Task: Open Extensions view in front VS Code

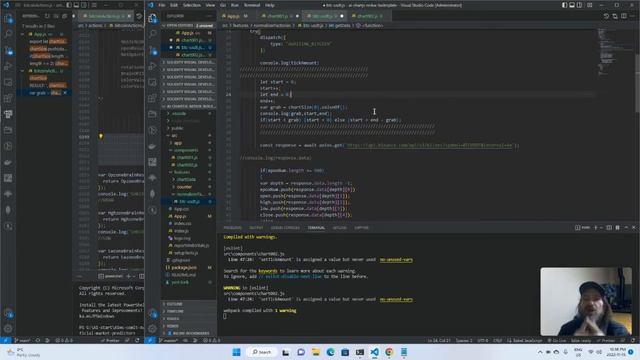Action: pyautogui.click(x=152, y=98)
